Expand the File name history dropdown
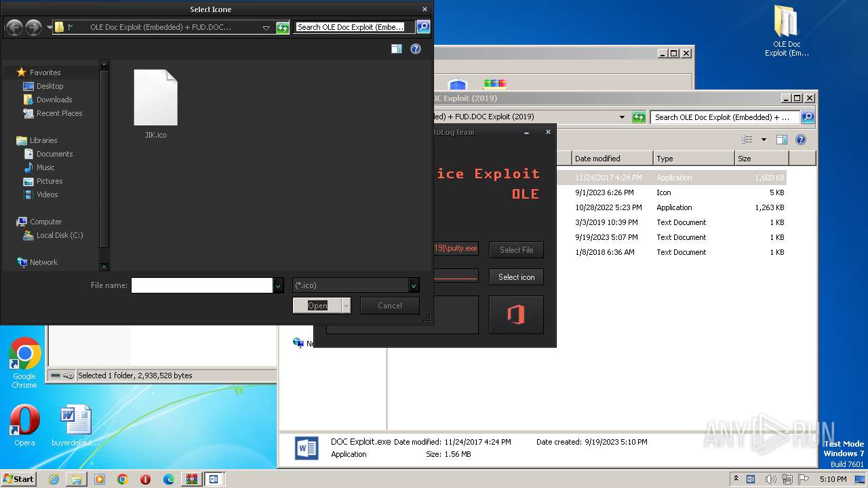Image resolution: width=868 pixels, height=488 pixels. click(278, 285)
